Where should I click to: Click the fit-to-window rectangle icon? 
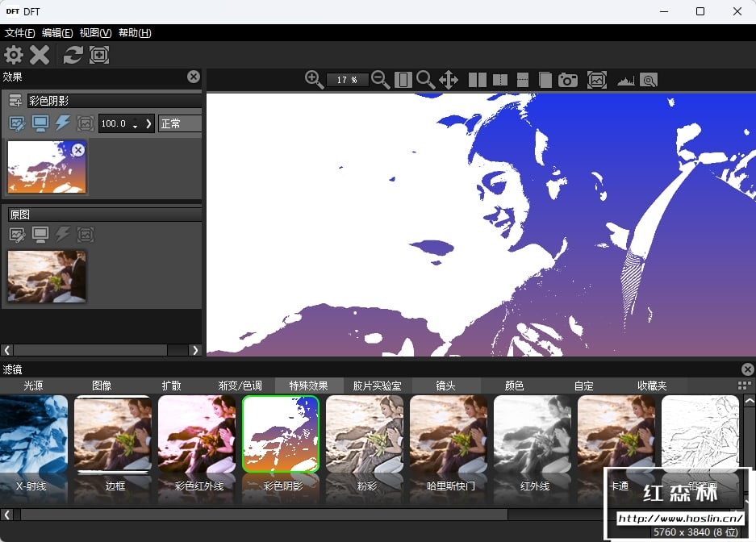tap(403, 80)
